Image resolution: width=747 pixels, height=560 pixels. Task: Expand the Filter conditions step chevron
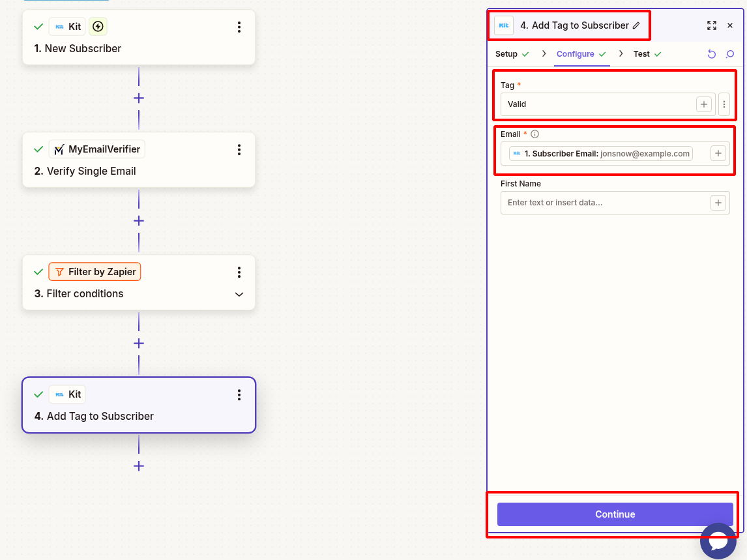239,294
